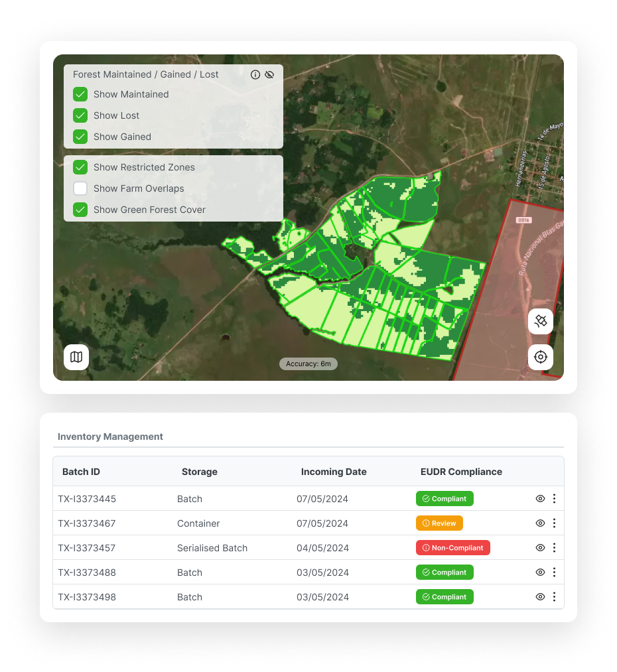The image size is (617, 672).
Task: Open three-dot menu for batch TX-I3373457
Action: pos(554,548)
